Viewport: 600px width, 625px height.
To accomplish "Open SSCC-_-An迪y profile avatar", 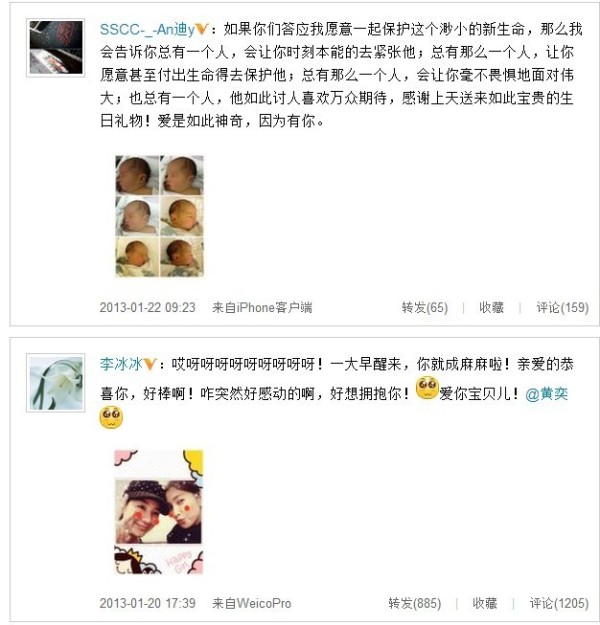I will (56, 47).
